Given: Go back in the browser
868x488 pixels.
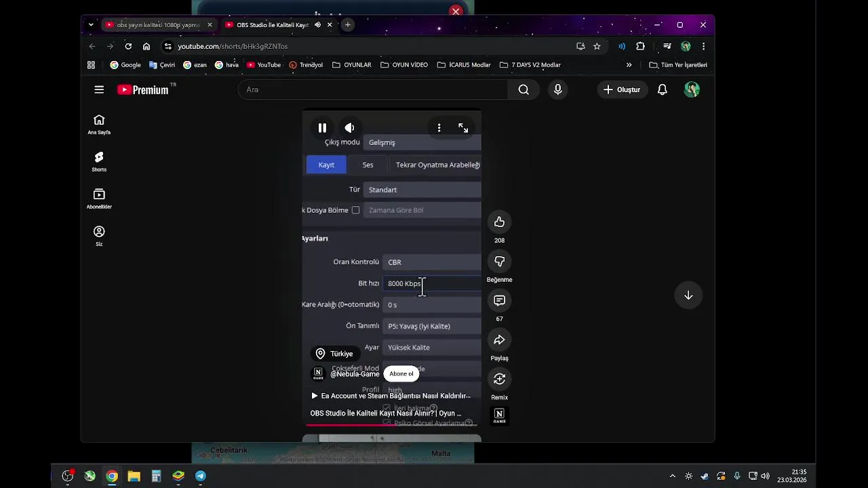Looking at the screenshot, I should [92, 46].
